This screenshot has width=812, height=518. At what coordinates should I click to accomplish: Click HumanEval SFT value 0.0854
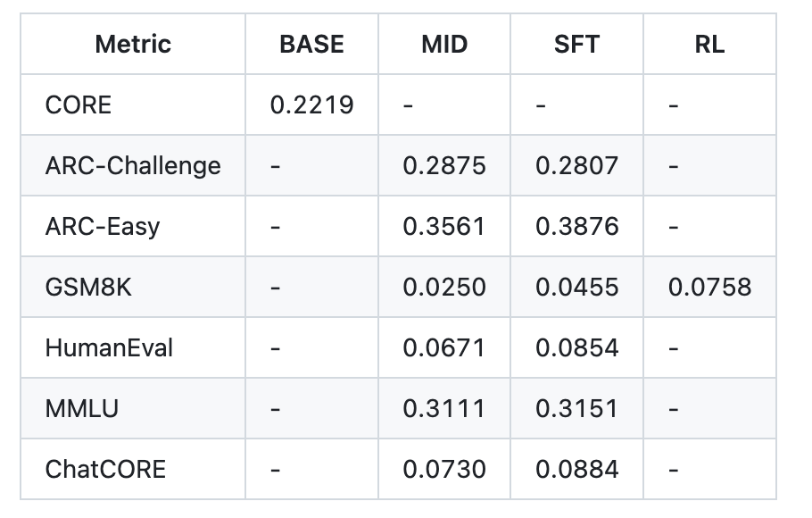(576, 347)
